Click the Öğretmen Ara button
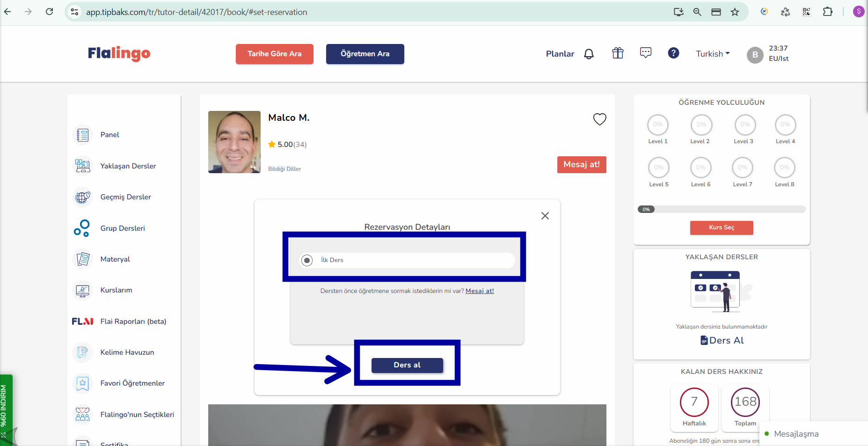The image size is (868, 446). [x=365, y=54]
